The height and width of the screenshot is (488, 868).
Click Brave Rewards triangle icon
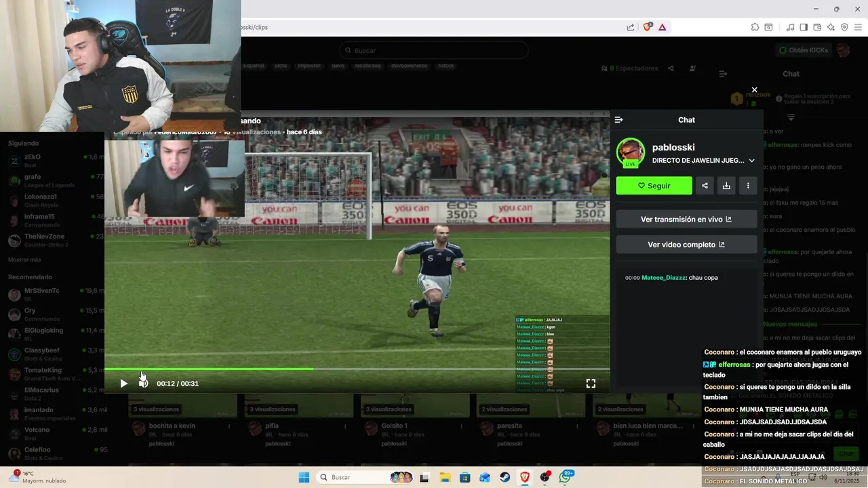click(662, 27)
